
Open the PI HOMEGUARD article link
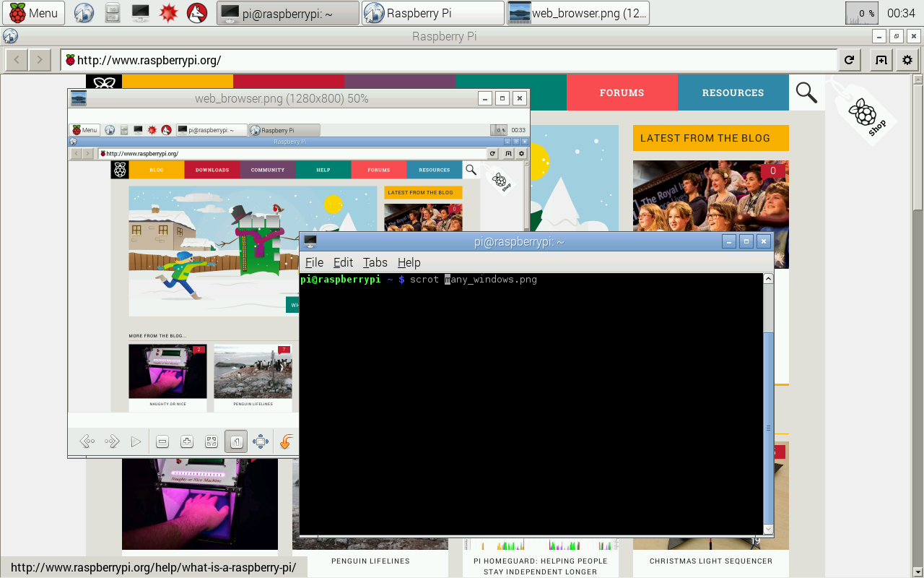click(541, 566)
